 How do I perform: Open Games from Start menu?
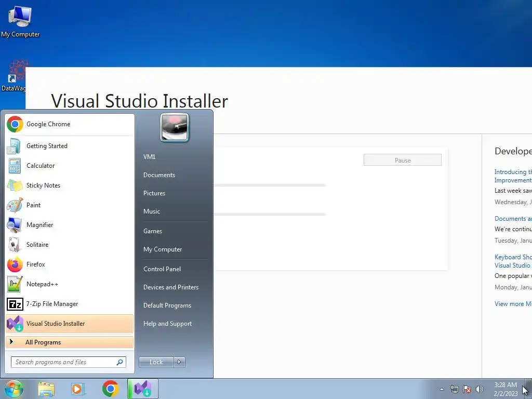tap(153, 231)
